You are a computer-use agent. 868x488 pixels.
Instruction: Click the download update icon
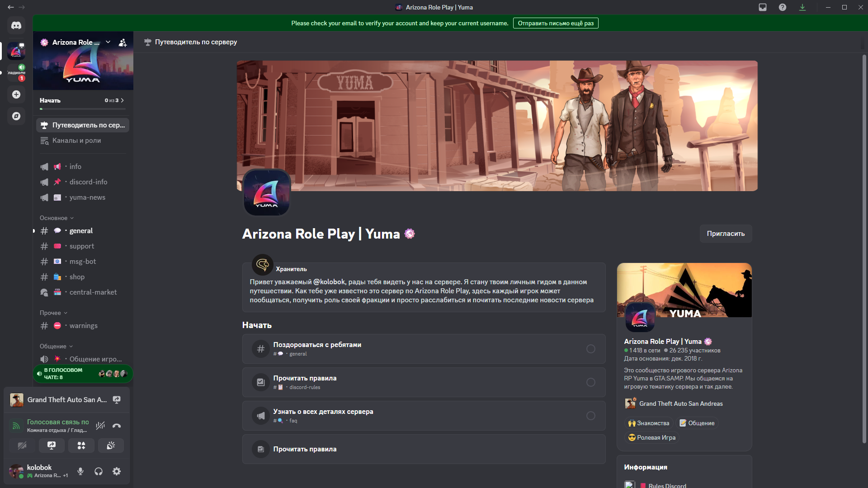pyautogui.click(x=802, y=7)
